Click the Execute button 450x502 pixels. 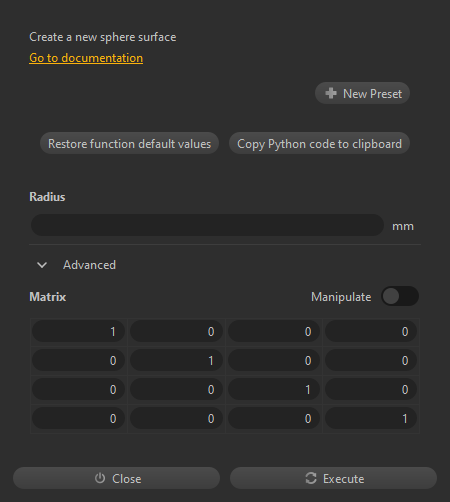pos(333,478)
